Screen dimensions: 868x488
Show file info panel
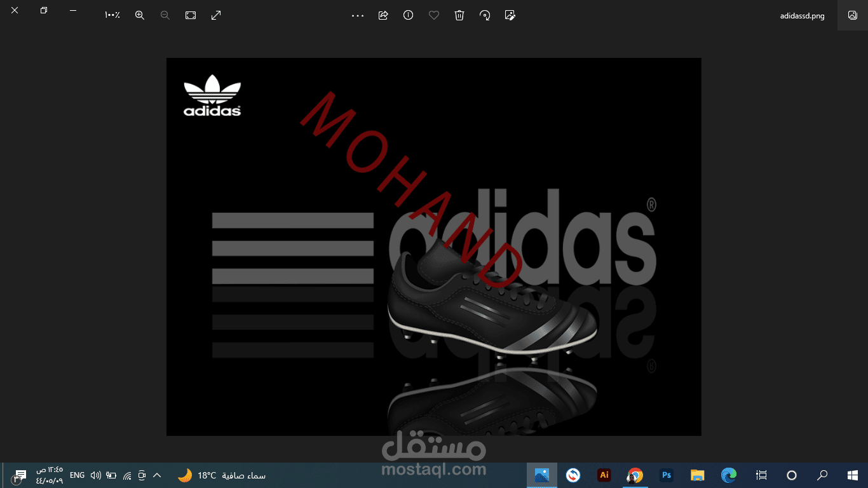pyautogui.click(x=409, y=15)
